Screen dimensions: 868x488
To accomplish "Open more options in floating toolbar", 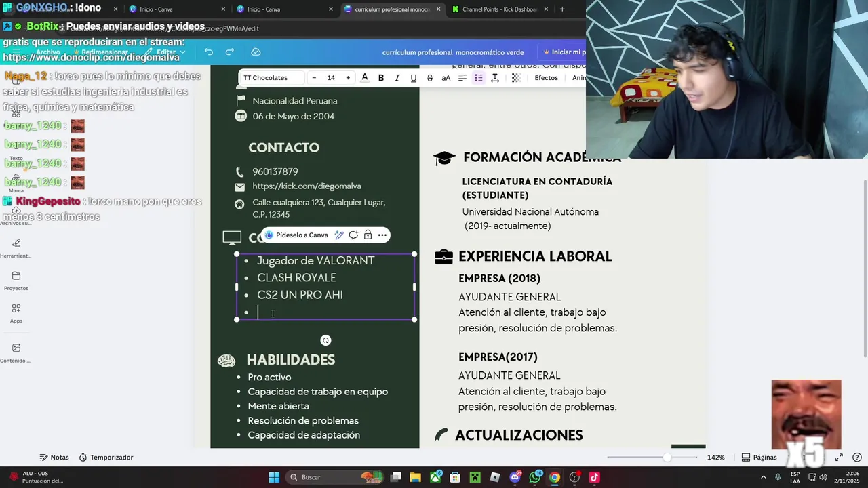I will tap(382, 235).
